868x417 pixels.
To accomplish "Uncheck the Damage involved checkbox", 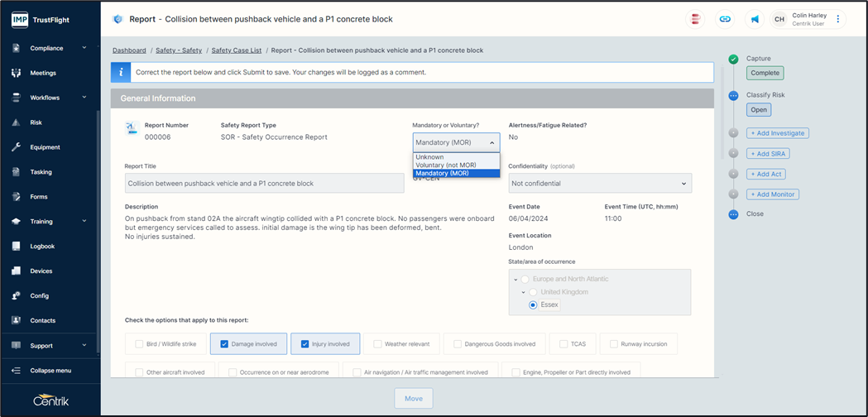I will point(224,344).
